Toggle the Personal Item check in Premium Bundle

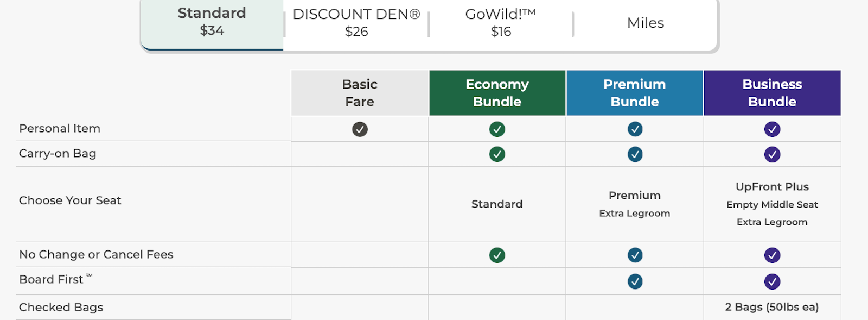(x=634, y=129)
